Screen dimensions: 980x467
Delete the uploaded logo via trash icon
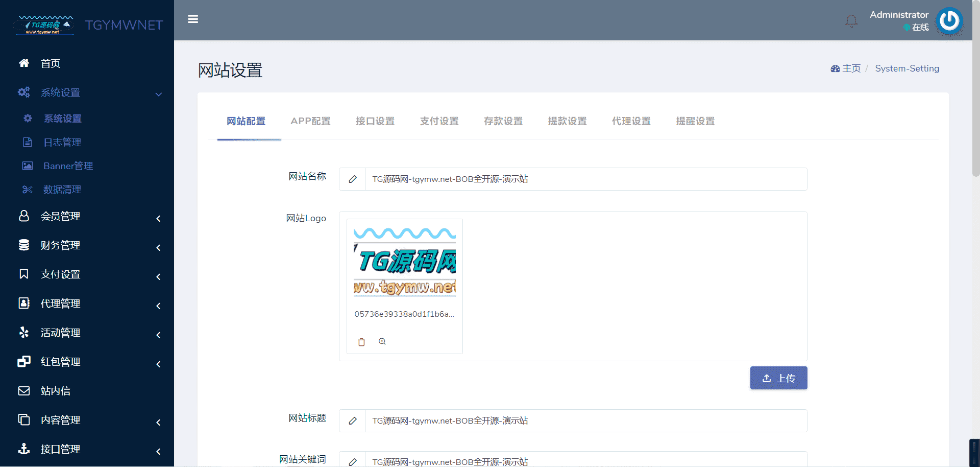click(x=361, y=342)
